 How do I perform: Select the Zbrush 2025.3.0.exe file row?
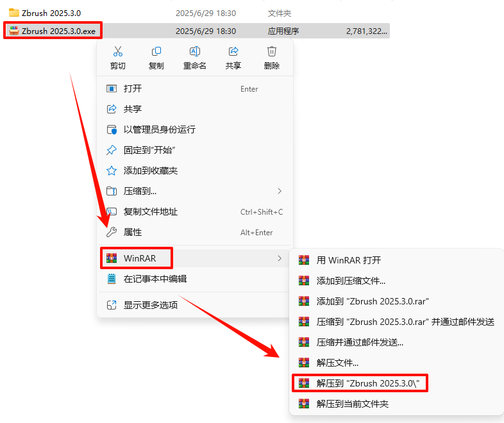pyautogui.click(x=196, y=31)
